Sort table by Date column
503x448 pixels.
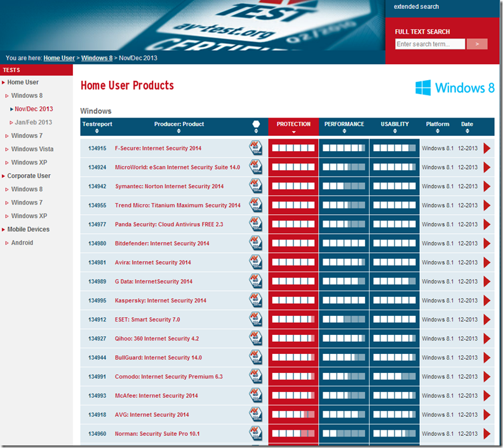(467, 131)
